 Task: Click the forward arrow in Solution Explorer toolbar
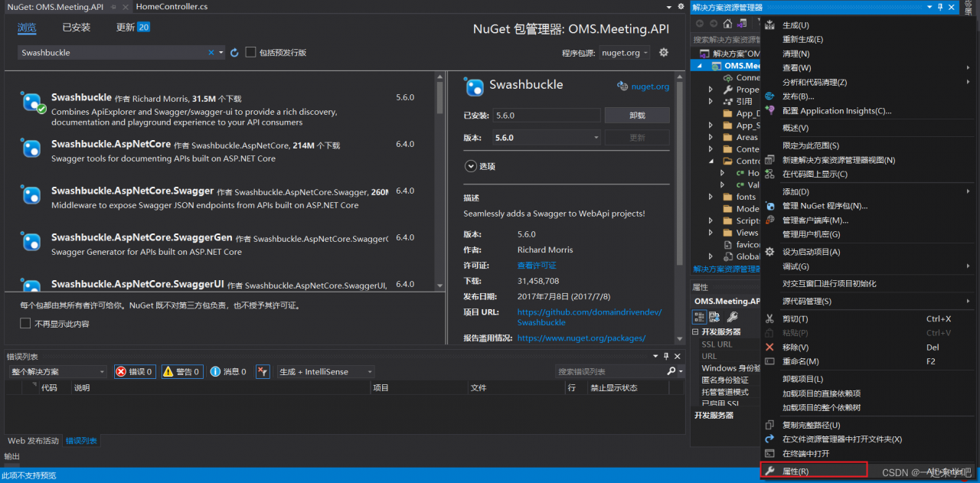click(714, 23)
